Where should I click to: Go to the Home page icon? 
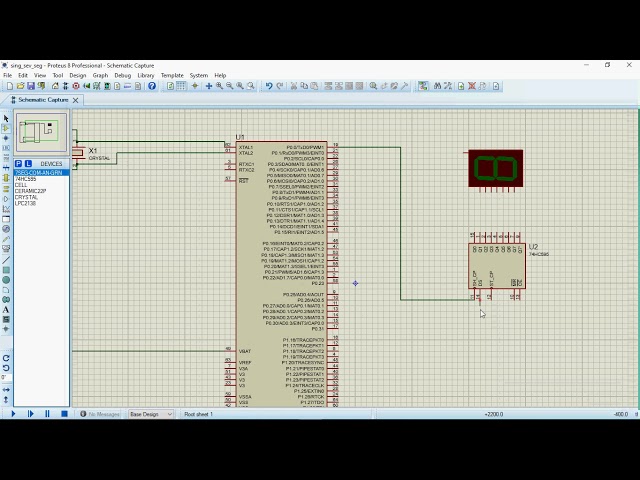pyautogui.click(x=55, y=86)
